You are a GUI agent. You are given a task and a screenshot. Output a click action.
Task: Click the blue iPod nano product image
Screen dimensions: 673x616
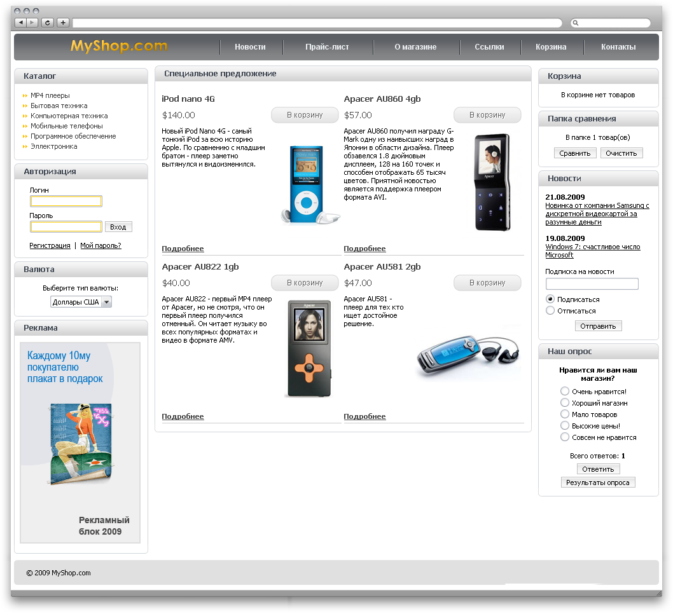coord(309,184)
